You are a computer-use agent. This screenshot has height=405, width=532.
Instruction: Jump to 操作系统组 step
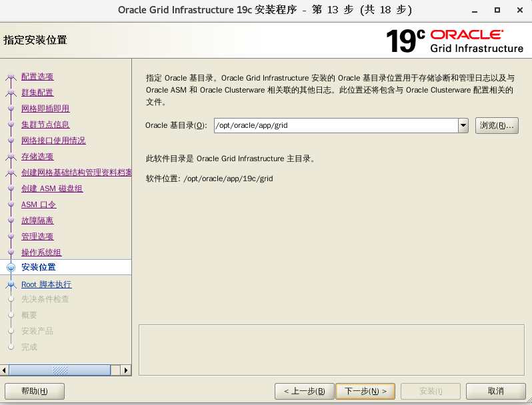tap(41, 252)
